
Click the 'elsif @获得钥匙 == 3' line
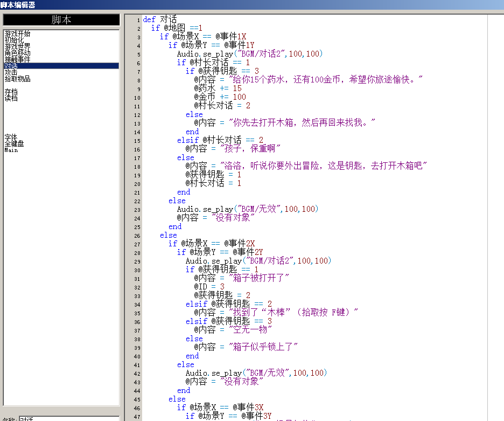229,321
